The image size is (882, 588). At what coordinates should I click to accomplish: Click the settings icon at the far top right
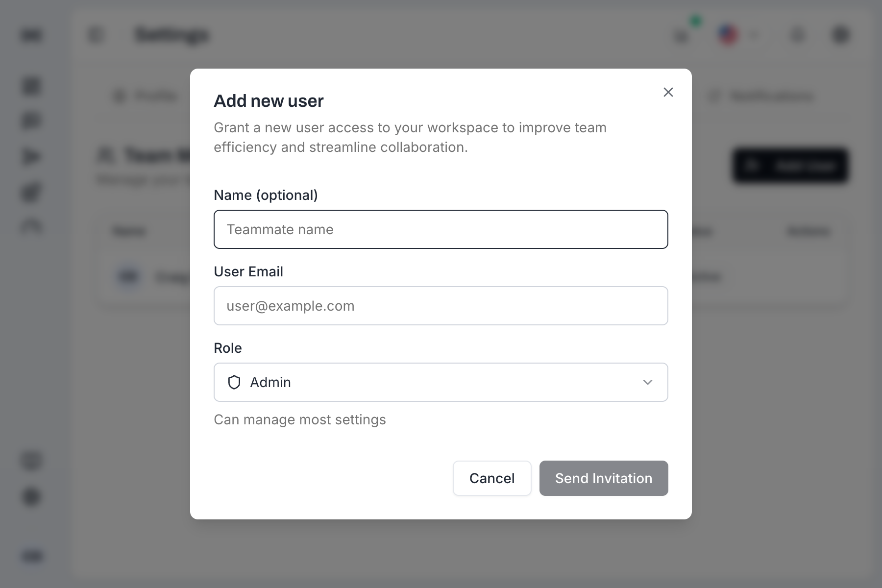tap(840, 35)
